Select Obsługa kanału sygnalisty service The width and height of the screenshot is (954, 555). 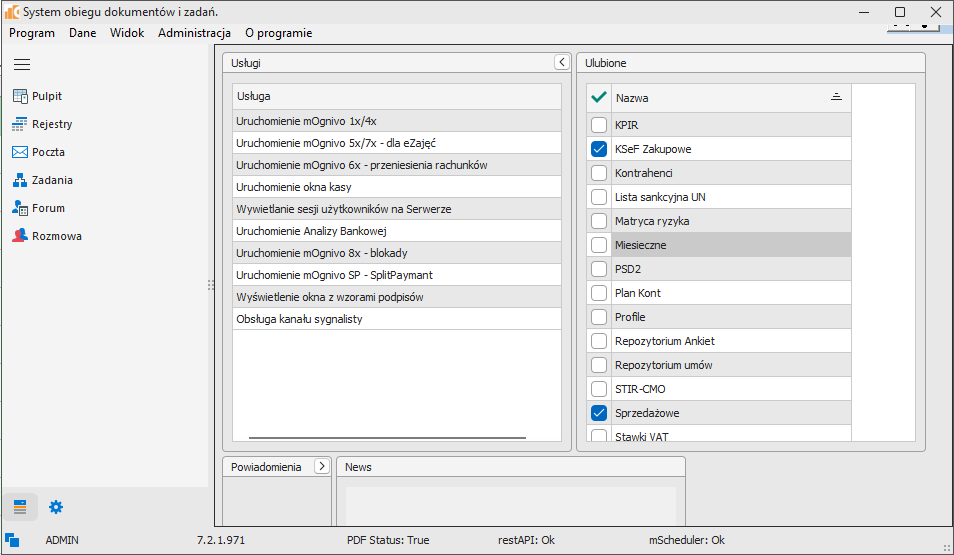click(397, 319)
